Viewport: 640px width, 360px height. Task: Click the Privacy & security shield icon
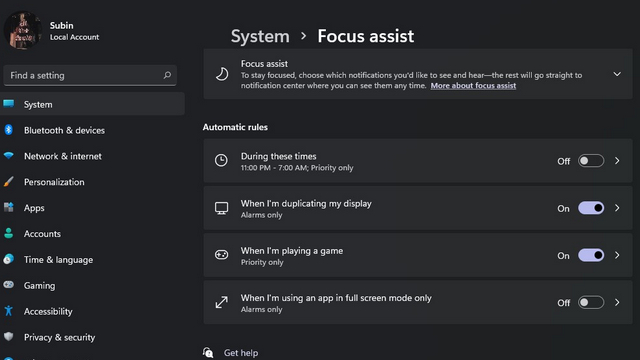(x=9, y=337)
